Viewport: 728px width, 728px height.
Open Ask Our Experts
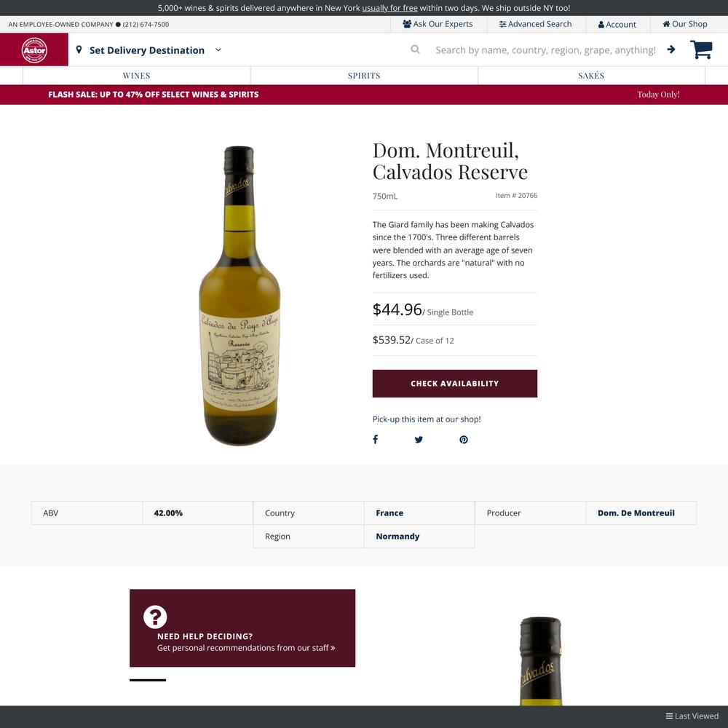click(438, 24)
